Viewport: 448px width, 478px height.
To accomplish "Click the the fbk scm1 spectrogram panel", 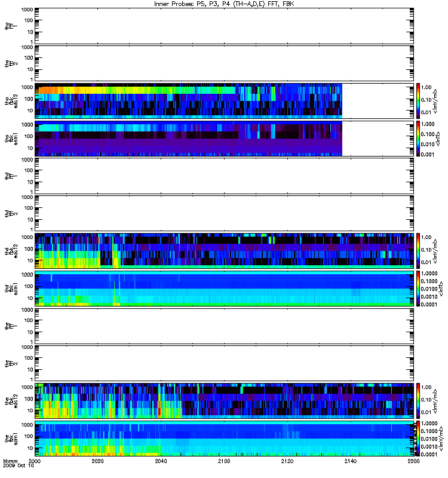I will pyautogui.click(x=225, y=439).
